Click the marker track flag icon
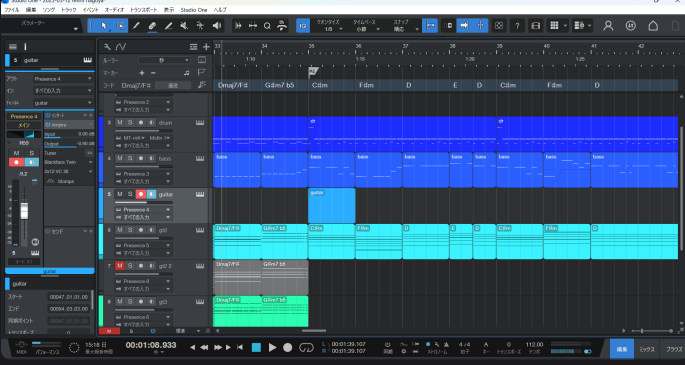 coord(201,72)
